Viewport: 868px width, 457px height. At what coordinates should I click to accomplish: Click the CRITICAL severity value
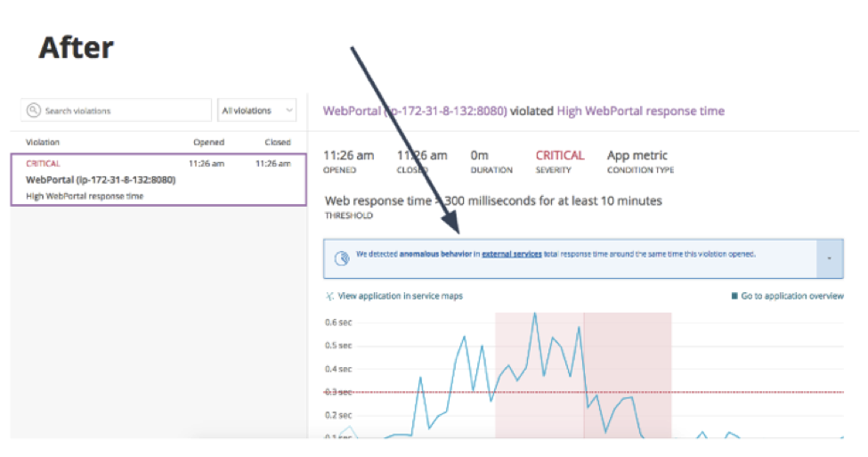click(x=560, y=156)
